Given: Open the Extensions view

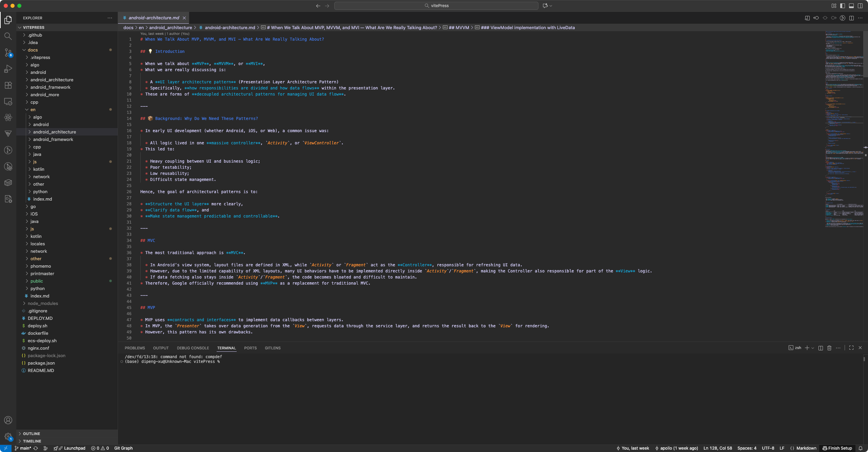Looking at the screenshot, I should click(8, 85).
